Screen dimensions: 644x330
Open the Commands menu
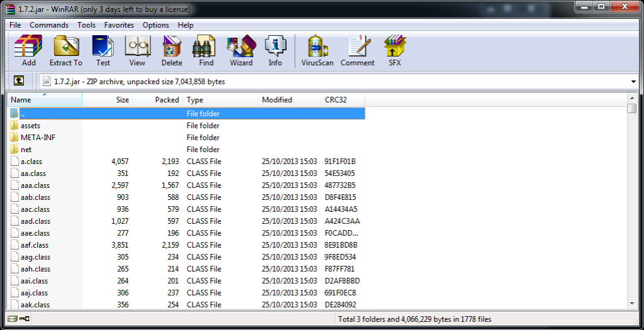49,25
